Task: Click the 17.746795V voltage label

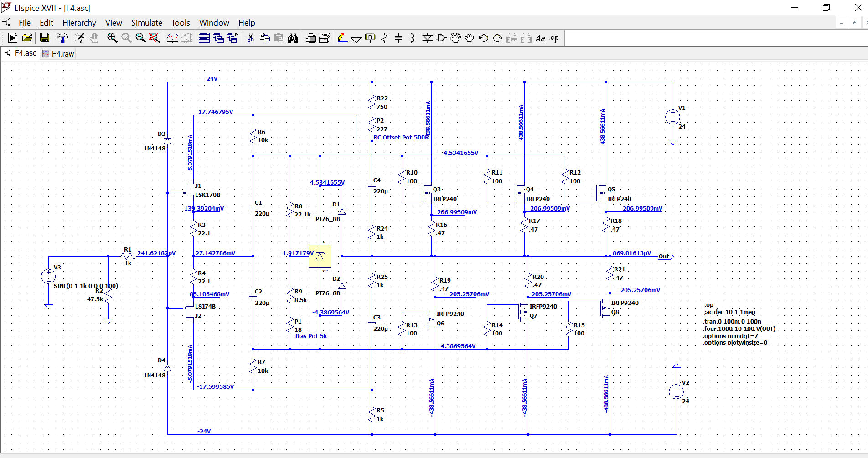Action: point(216,112)
